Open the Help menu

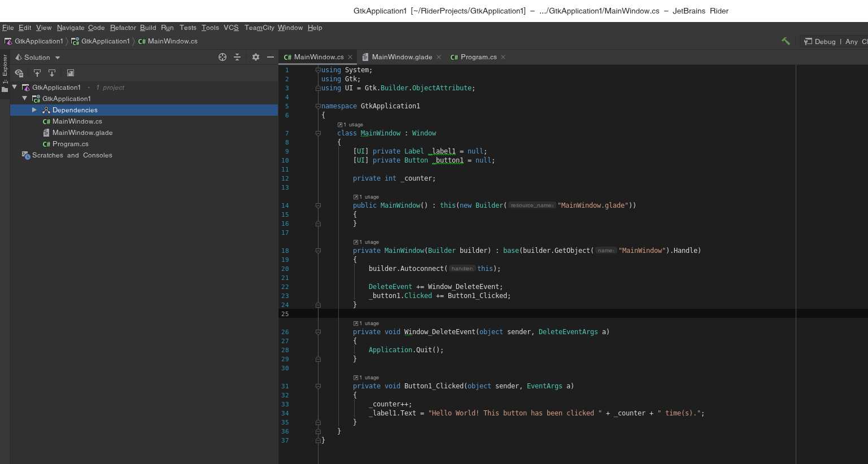[315, 28]
